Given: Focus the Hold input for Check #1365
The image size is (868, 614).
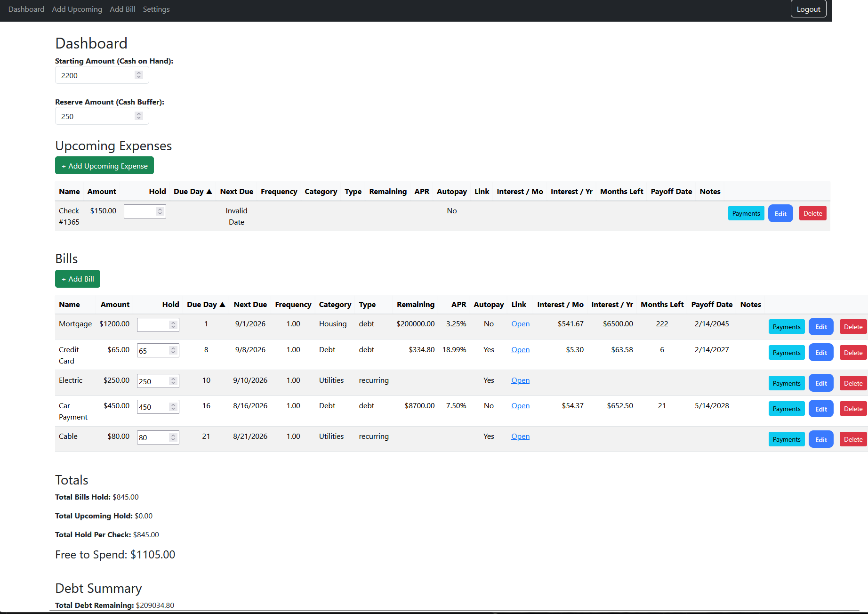Looking at the screenshot, I should [x=145, y=211].
